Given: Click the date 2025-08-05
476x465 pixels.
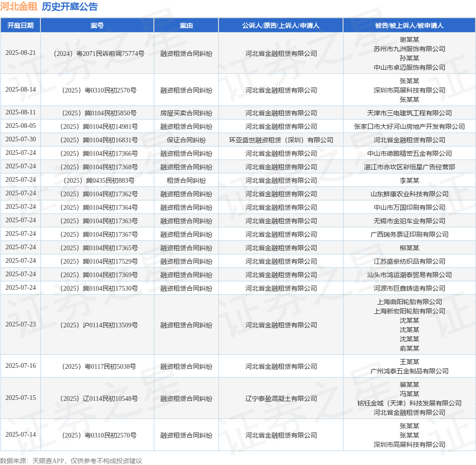Looking at the screenshot, I should point(20,126).
